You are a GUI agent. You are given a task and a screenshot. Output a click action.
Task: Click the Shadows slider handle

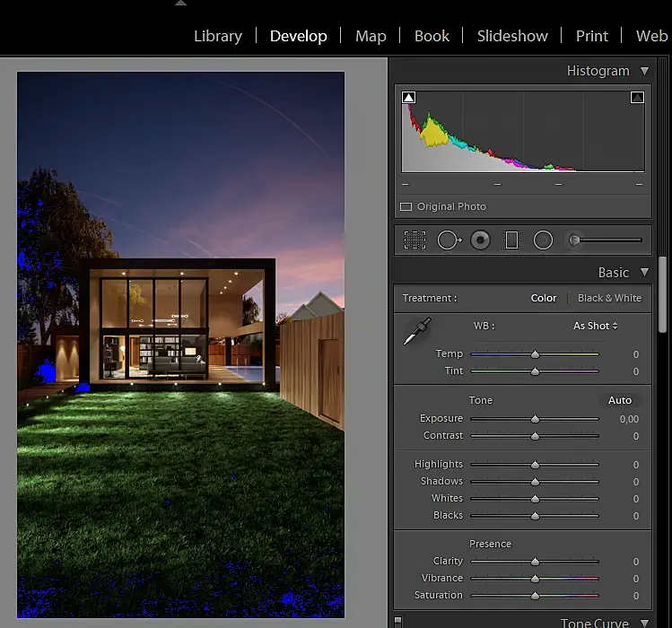click(x=535, y=482)
